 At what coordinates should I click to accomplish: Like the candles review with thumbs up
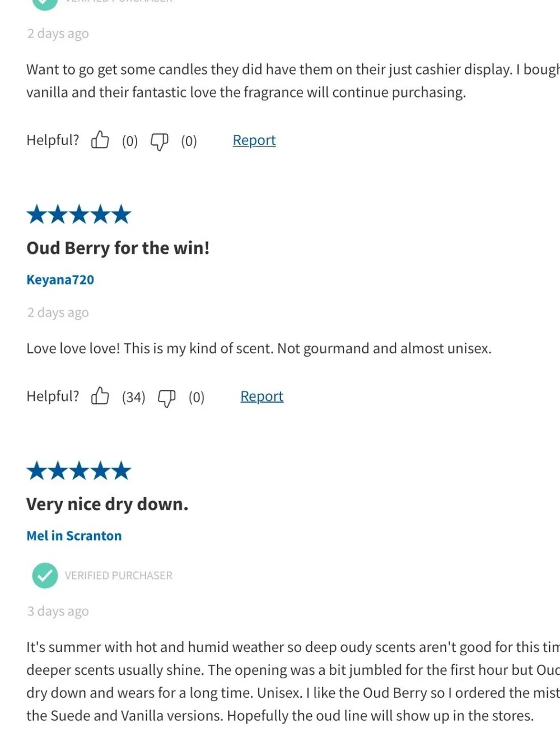[100, 140]
